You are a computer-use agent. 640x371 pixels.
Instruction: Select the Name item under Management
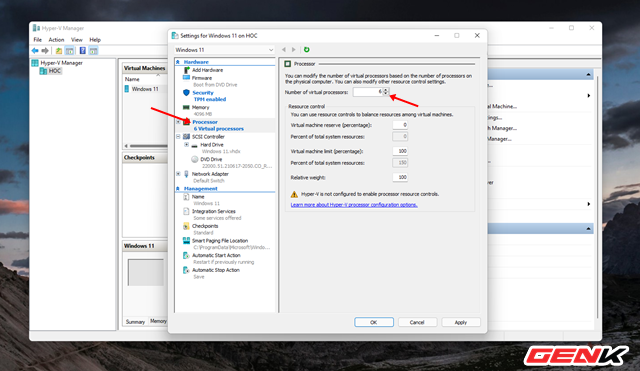pyautogui.click(x=198, y=197)
